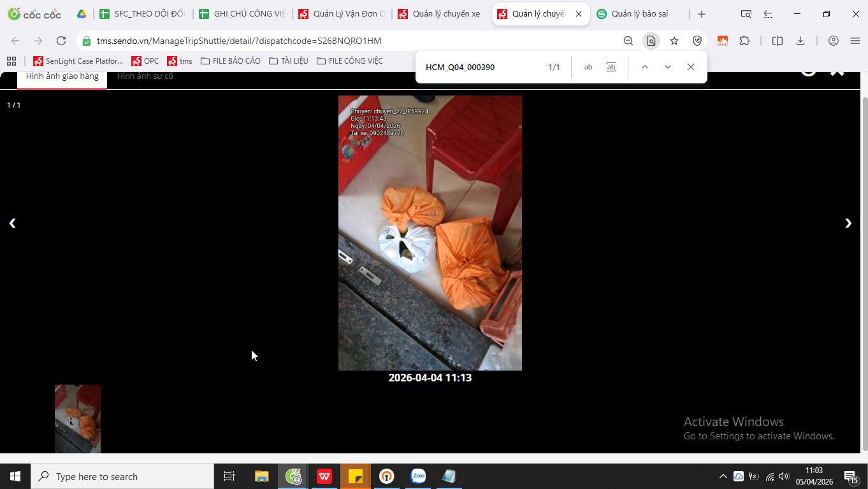Toggle match case in find bar
This screenshot has height=489, width=868.
[x=588, y=67]
